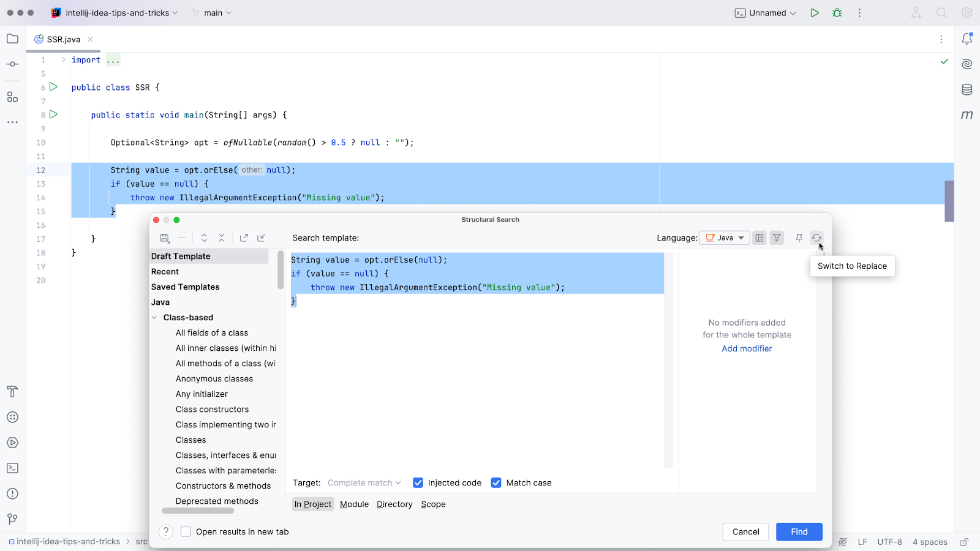Open More tool windows ellipsis
Image resolution: width=980 pixels, height=551 pixels.
(x=12, y=122)
